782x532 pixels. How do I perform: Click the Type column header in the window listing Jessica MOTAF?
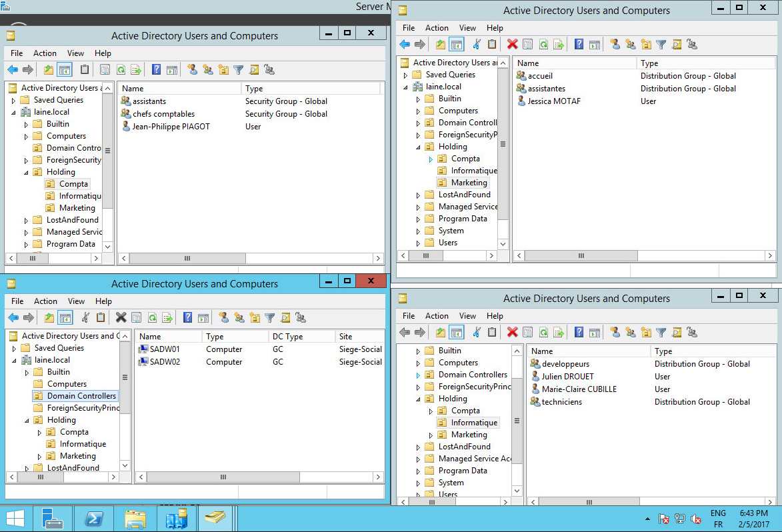(706, 63)
